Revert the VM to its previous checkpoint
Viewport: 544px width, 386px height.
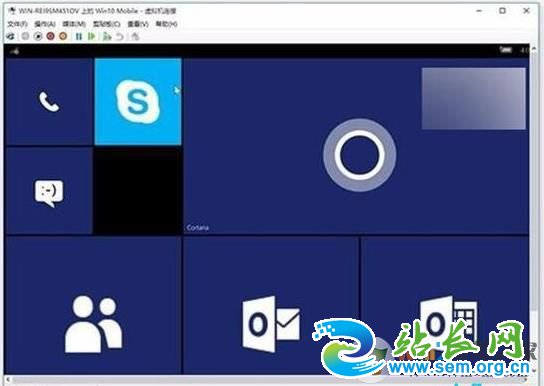coord(120,36)
